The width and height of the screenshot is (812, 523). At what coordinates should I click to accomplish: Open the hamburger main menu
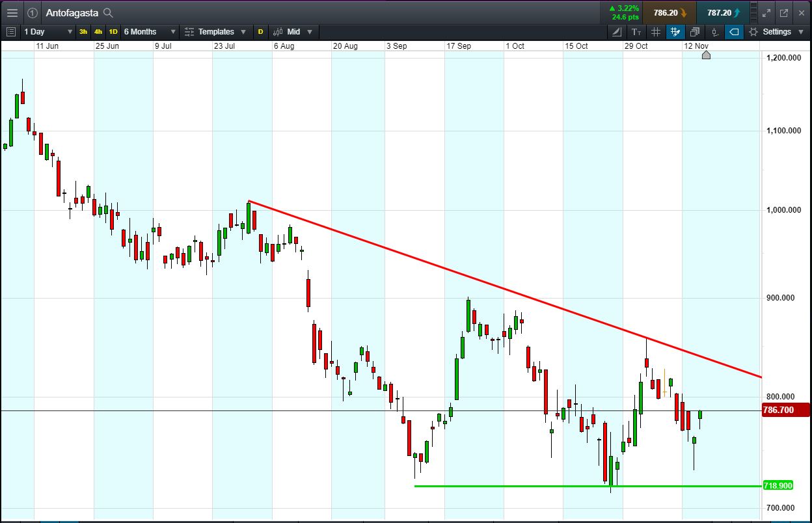12,12
